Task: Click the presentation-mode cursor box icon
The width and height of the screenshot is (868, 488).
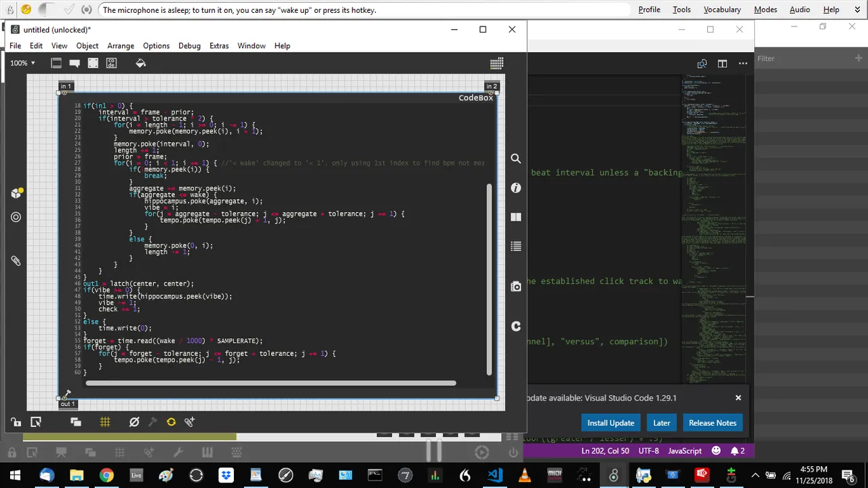Action: pyautogui.click(x=36, y=422)
